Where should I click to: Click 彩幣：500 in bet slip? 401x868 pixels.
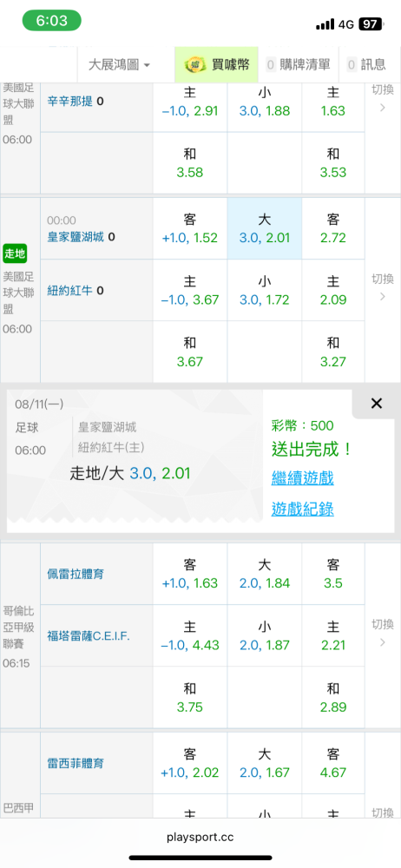coord(302,425)
